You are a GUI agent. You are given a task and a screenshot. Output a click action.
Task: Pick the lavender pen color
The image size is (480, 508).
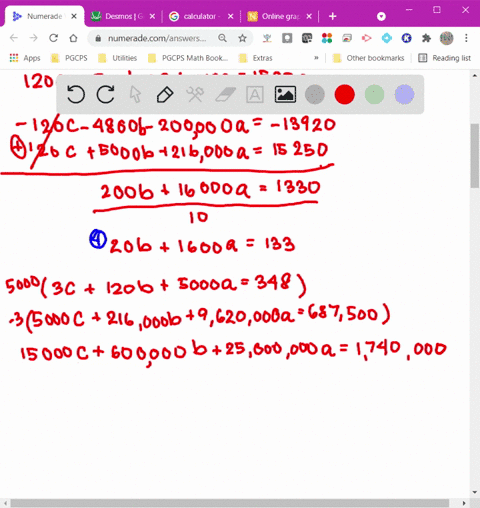[x=404, y=95]
